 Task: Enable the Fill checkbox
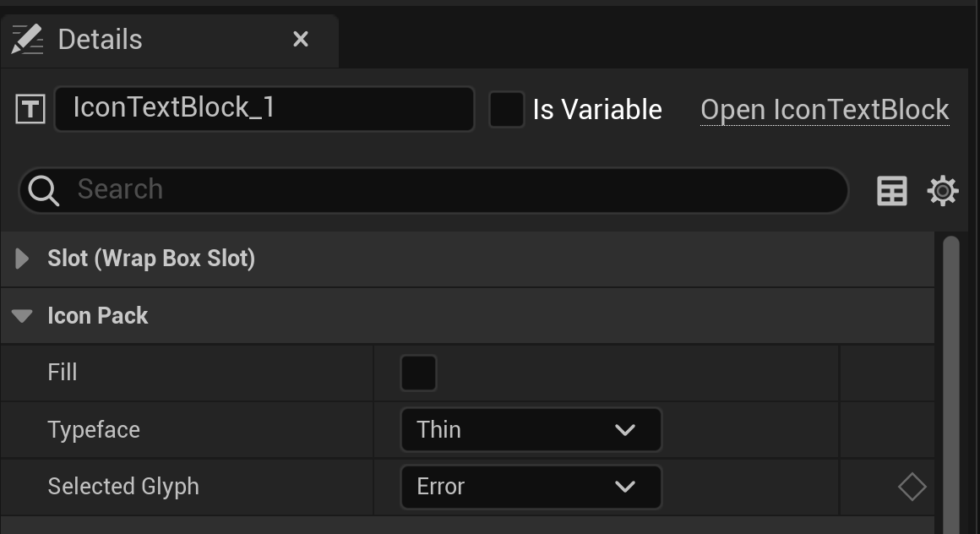click(x=418, y=373)
